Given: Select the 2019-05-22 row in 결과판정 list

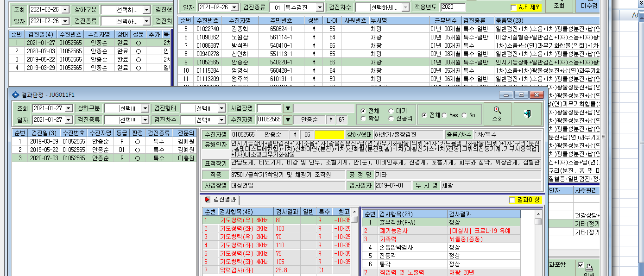Looking at the screenshot, I should click(105, 150).
